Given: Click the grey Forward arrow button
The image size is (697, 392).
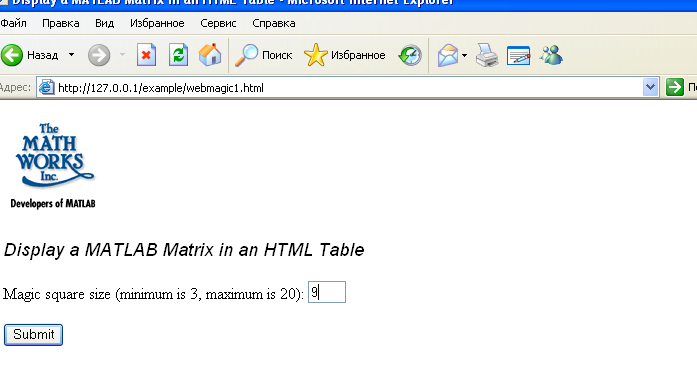Looking at the screenshot, I should click(99, 55).
